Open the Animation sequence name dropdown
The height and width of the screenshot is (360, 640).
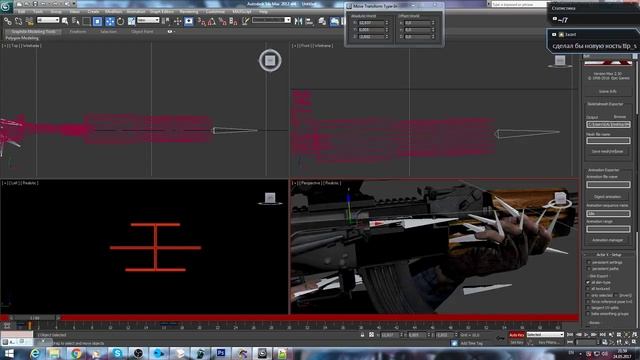click(608, 213)
